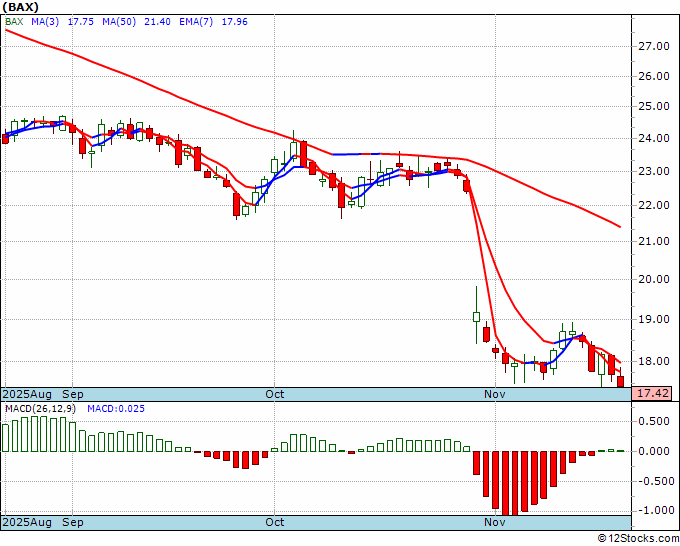
Task: Click the green BAX legend label
Action: pyautogui.click(x=14, y=22)
